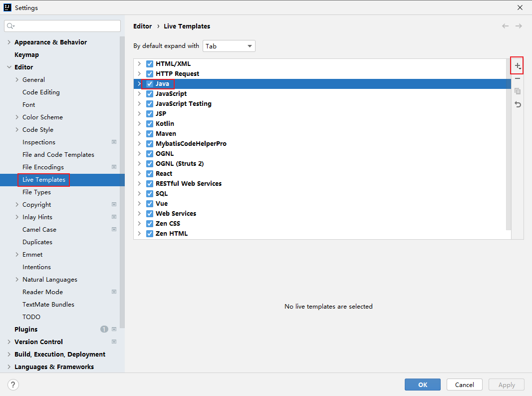
Task: Focus the settings search field
Action: point(62,26)
